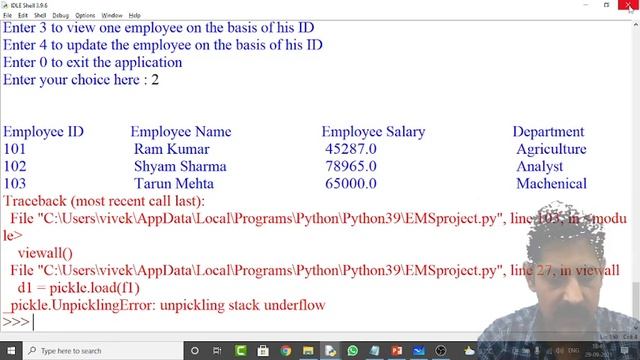Open the notepad-style taskbar icon
The height and width of the screenshot is (360, 640).
click(375, 351)
